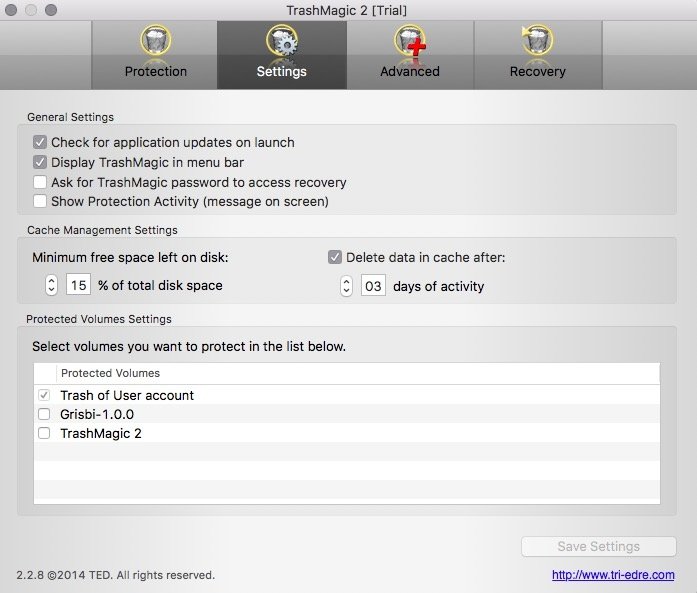
Task: Select the Settings tab label
Action: point(282,71)
